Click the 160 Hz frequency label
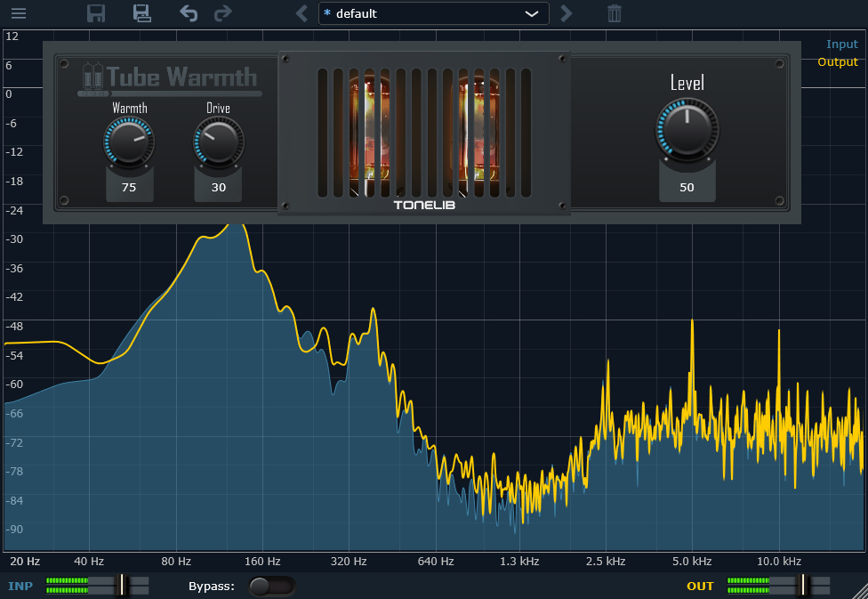 pos(262,562)
